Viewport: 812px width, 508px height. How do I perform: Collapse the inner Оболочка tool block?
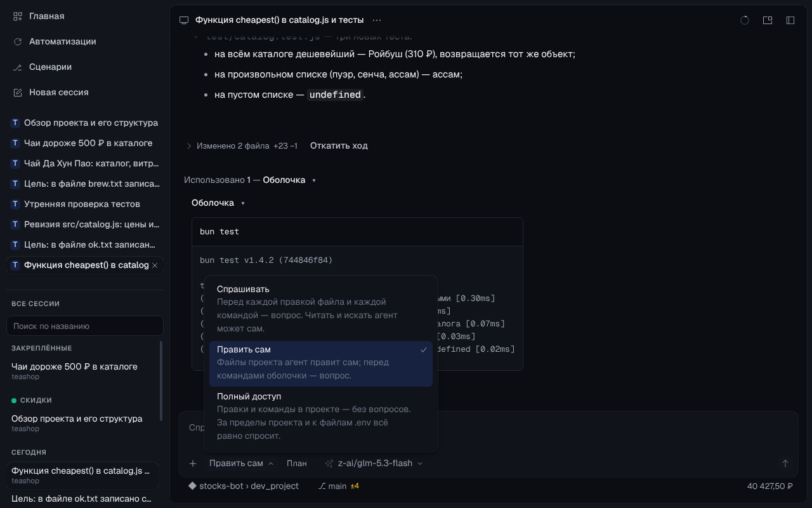coord(218,203)
